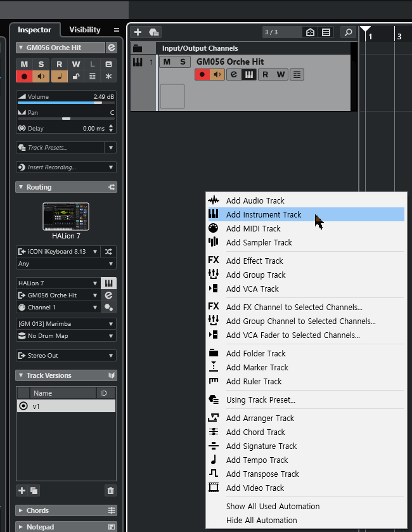Click the Track Versions section icon

click(112, 375)
